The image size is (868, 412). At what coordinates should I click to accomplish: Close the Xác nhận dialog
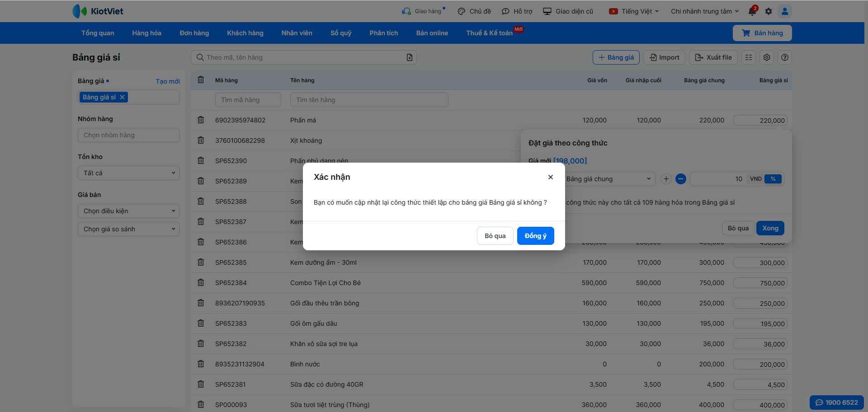click(551, 177)
